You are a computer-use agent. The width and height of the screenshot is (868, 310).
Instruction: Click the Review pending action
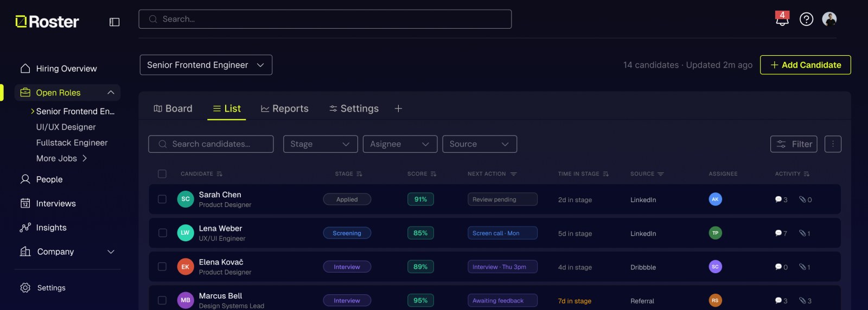click(x=502, y=199)
